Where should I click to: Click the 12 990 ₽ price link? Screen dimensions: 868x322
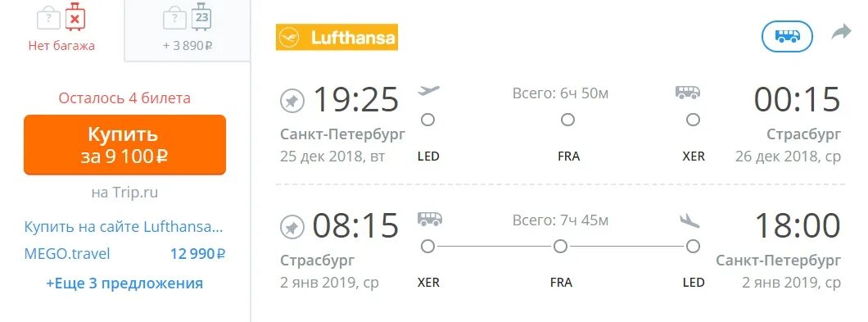[197, 254]
